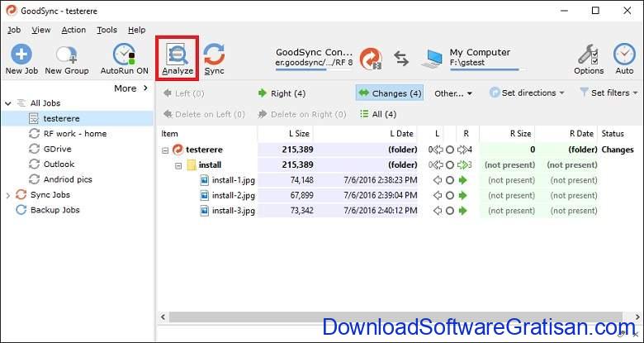Click the My Computer monitor icon

(432, 59)
